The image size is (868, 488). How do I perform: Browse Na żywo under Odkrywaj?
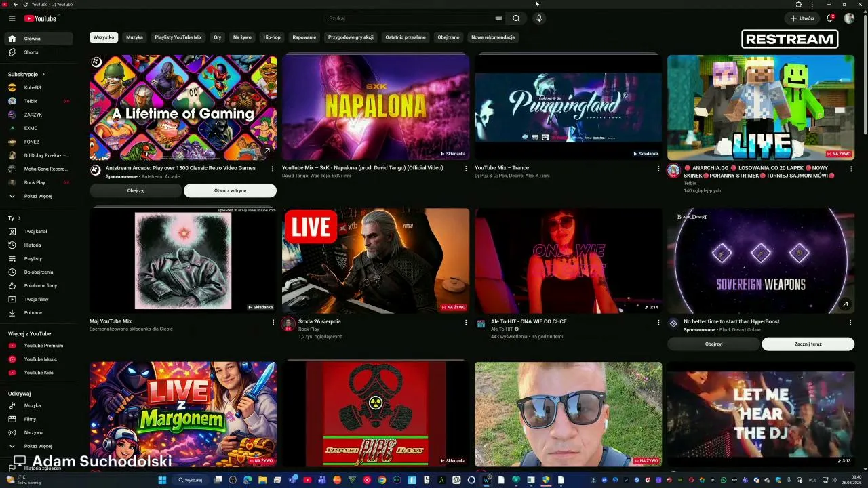click(39, 432)
